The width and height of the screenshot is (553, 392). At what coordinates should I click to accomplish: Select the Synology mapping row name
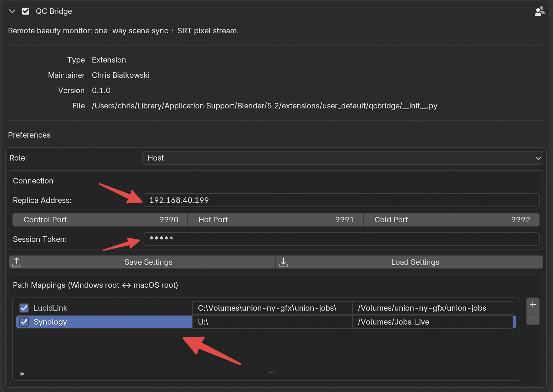pyautogui.click(x=50, y=322)
